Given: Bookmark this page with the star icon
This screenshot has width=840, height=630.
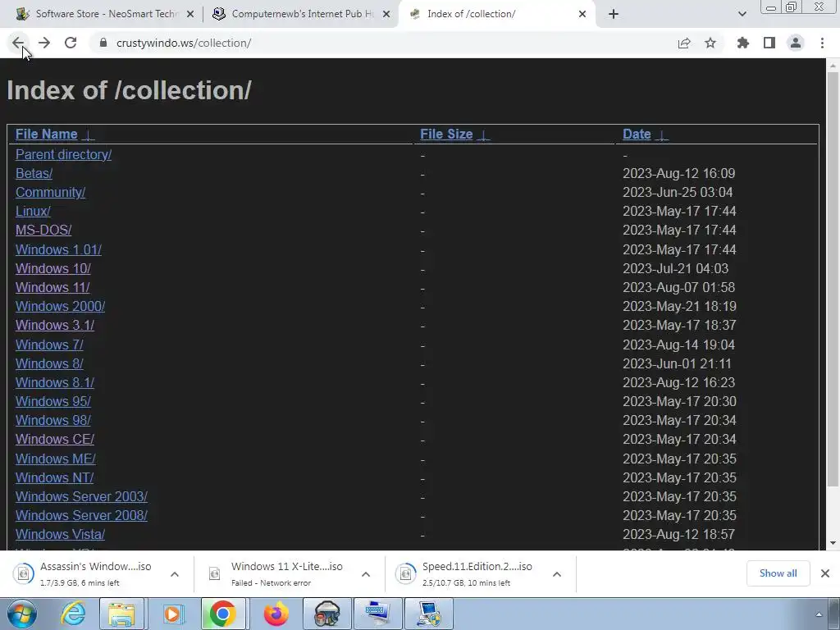Looking at the screenshot, I should click(x=710, y=43).
